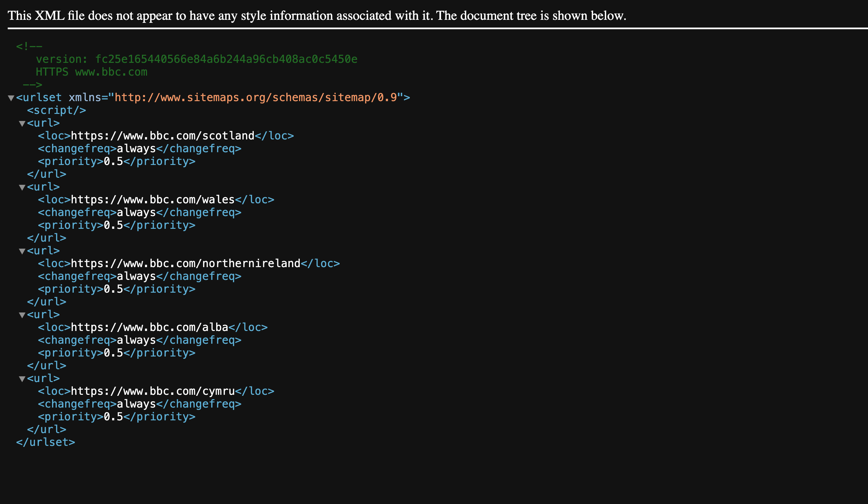Collapse the scotland url node
Viewport: 868px width, 504px height.
point(22,124)
